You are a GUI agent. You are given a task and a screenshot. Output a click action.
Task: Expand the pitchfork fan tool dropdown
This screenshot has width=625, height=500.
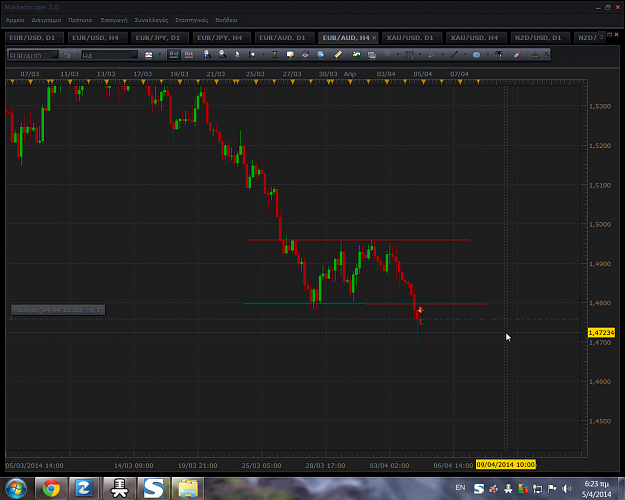[442, 55]
